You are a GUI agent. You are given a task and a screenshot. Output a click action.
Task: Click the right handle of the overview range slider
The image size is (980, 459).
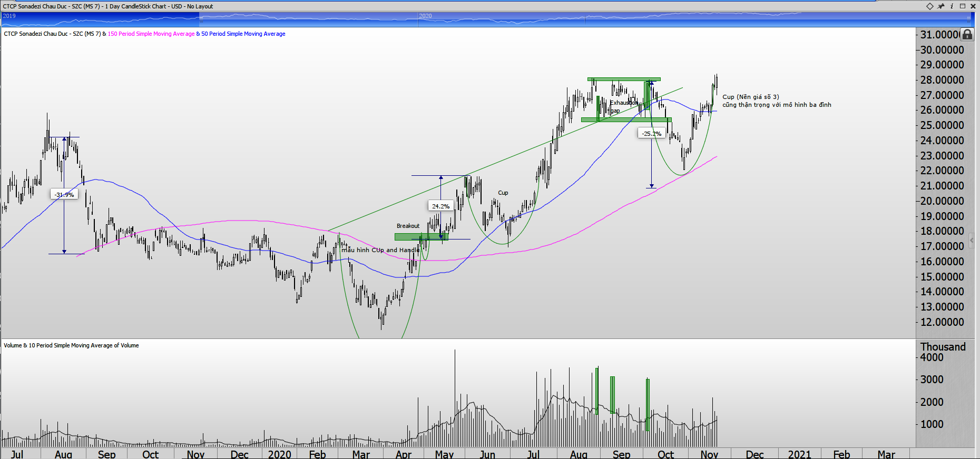968,19
